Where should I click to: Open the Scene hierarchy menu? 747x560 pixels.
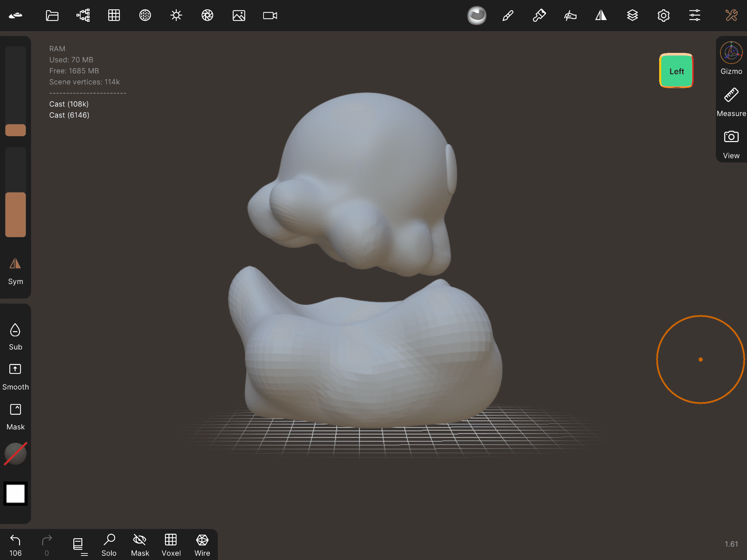83,16
